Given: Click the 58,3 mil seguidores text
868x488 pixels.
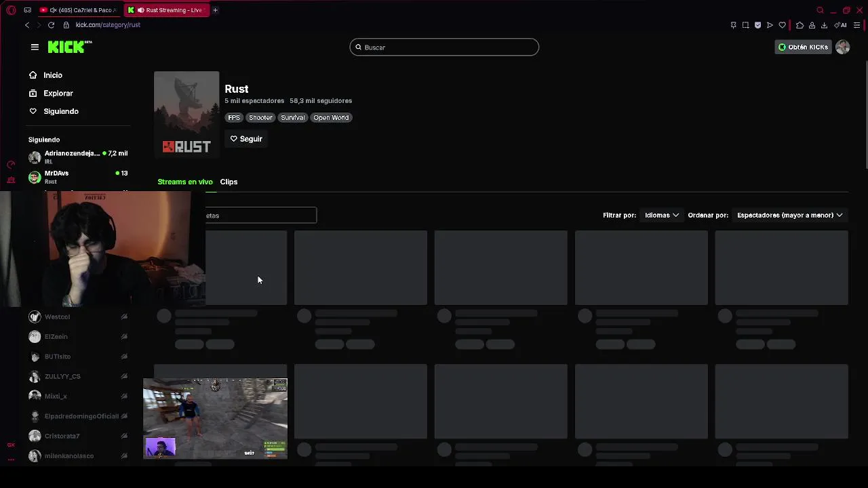Looking at the screenshot, I should [321, 101].
